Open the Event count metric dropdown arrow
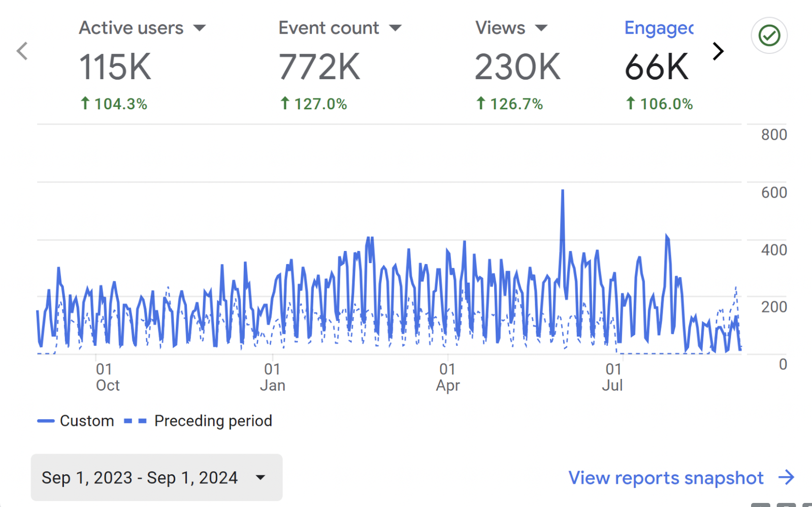The height and width of the screenshot is (507, 812). pyautogui.click(x=395, y=28)
